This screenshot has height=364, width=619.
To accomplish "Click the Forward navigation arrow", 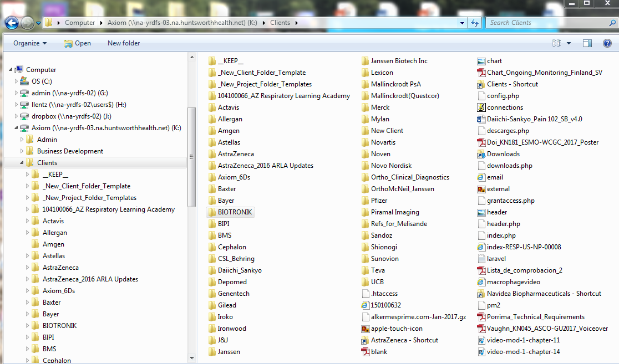I will pyautogui.click(x=27, y=23).
